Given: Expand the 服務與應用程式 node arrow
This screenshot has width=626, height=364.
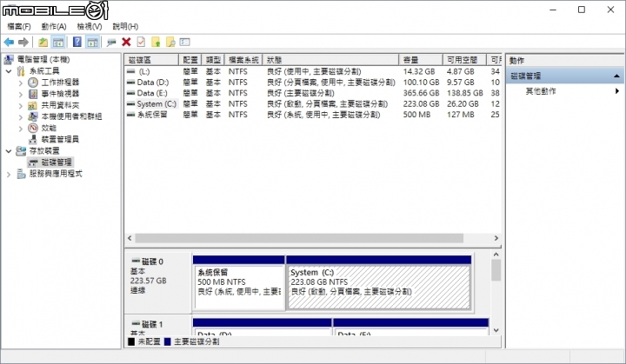Looking at the screenshot, I should tap(9, 174).
